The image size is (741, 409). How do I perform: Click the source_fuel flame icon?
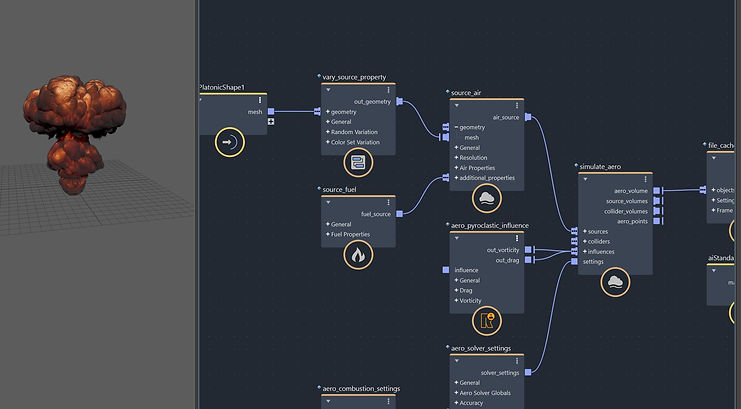pyautogui.click(x=358, y=255)
